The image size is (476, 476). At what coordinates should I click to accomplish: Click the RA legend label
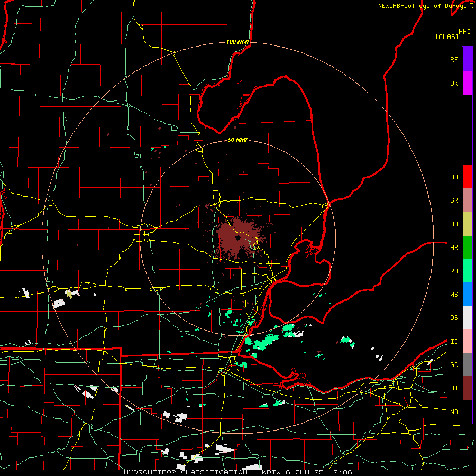454,271
